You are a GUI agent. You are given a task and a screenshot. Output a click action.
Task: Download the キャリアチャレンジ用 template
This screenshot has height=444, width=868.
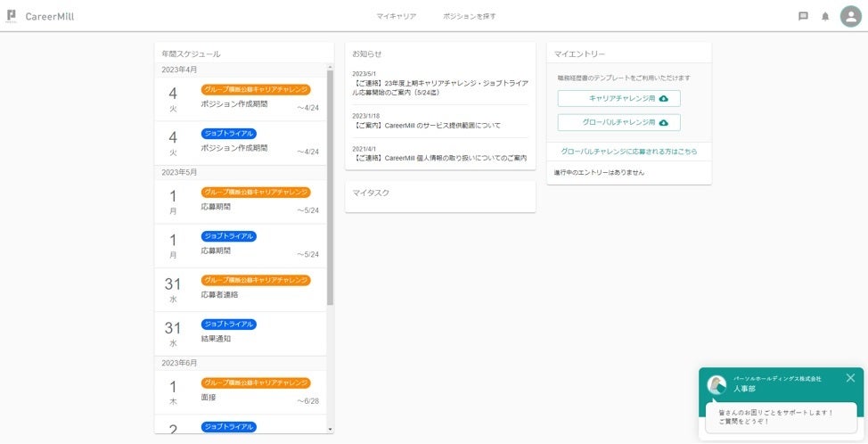pos(618,98)
